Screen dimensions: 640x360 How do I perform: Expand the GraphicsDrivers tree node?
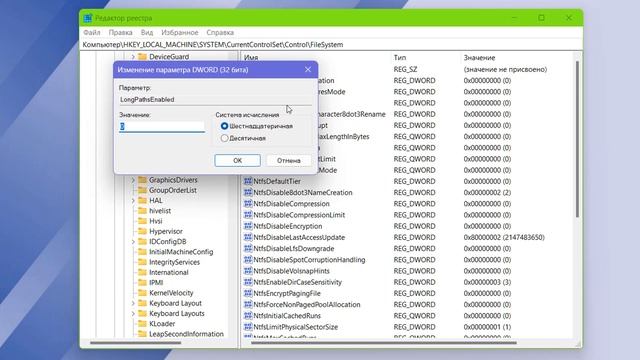coord(133,180)
